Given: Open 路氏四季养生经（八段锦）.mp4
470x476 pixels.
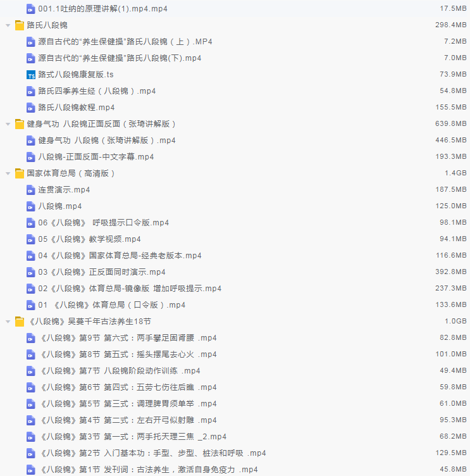Looking at the screenshot, I should 96,91.
